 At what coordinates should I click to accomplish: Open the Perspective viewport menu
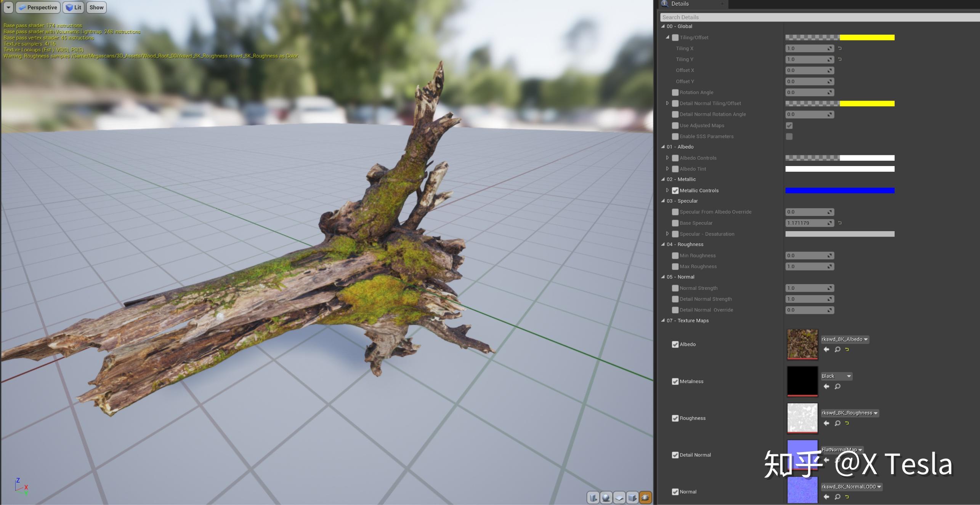pyautogui.click(x=38, y=7)
